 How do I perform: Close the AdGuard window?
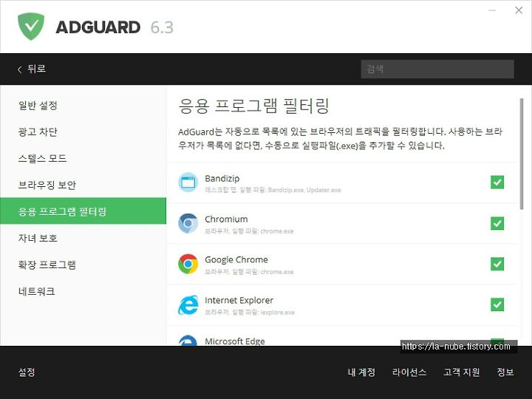(519, 10)
